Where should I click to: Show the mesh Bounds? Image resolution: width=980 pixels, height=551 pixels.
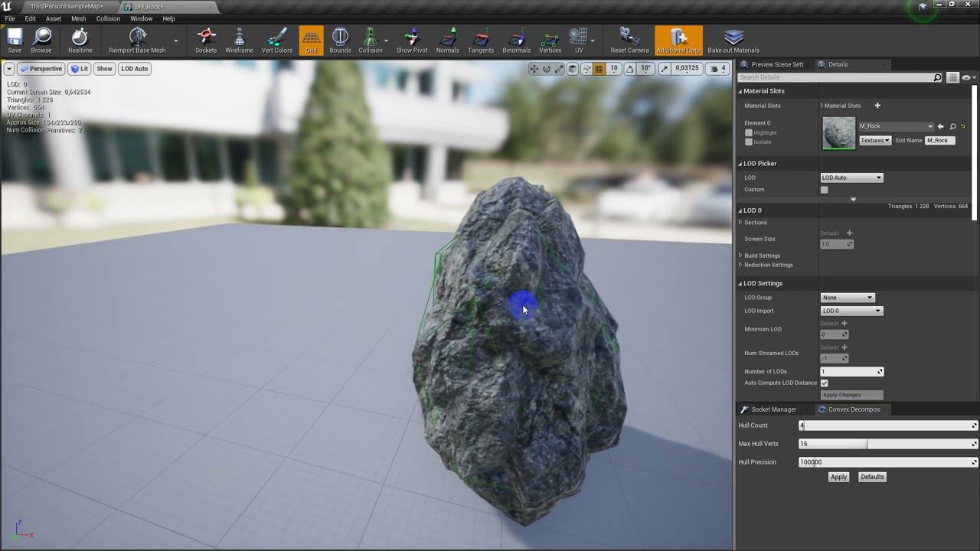340,40
